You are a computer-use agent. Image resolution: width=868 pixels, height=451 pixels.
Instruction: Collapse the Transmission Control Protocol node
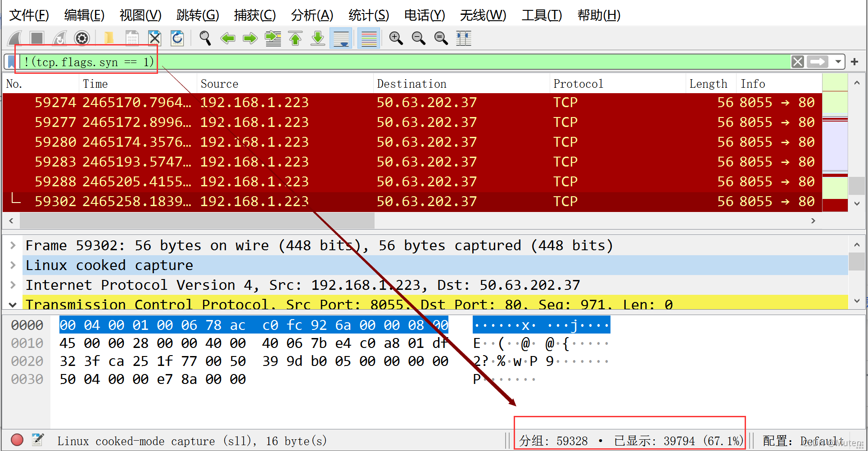pyautogui.click(x=13, y=305)
